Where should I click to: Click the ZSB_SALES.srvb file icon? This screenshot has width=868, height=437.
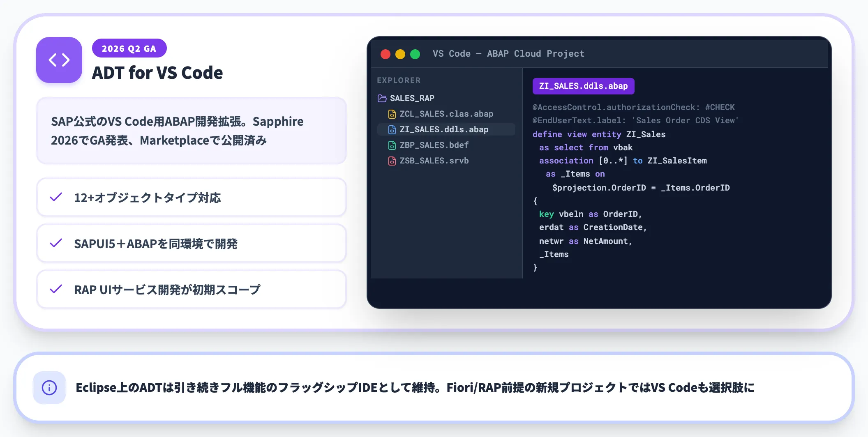(x=392, y=161)
